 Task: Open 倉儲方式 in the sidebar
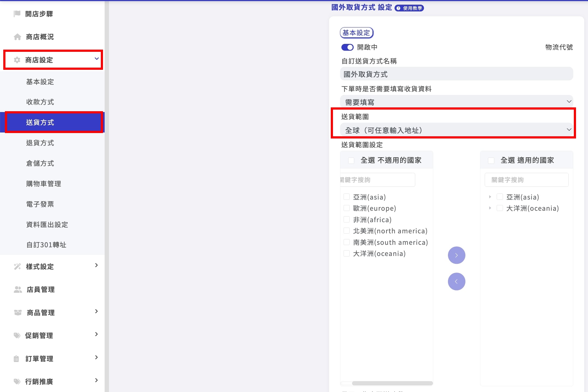pos(40,163)
